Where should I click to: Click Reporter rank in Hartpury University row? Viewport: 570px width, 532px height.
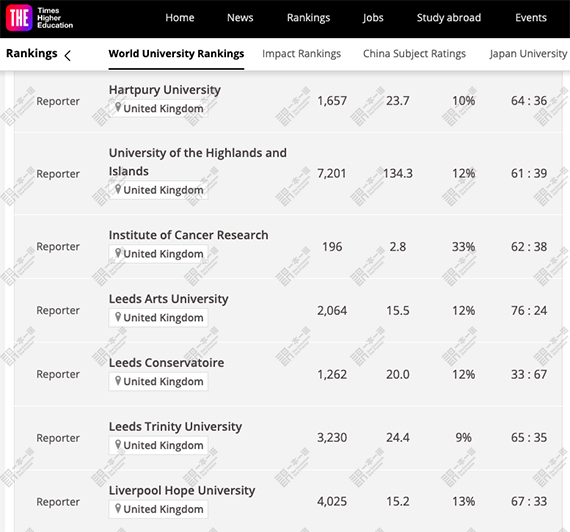[58, 101]
